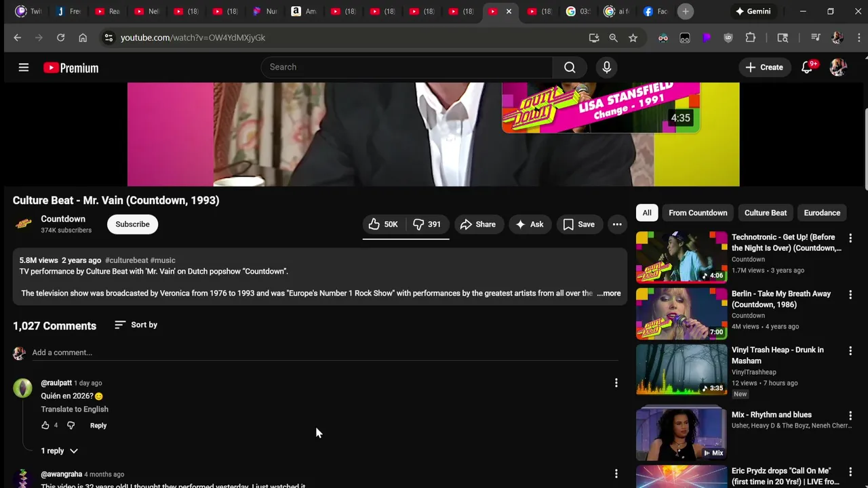Save the video to a playlist
This screenshot has width=868, height=488.
(x=579, y=224)
